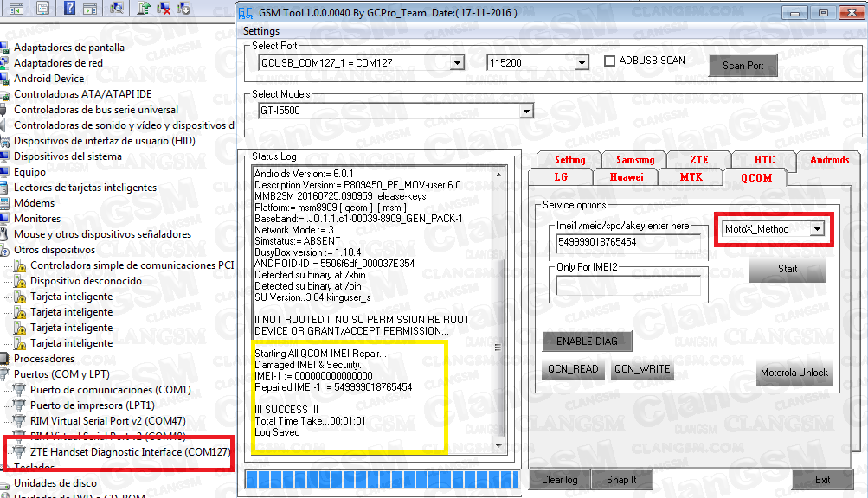Click the show/hide console tree toolbar icon
The height and width of the screenshot is (498, 868).
coord(16,9)
